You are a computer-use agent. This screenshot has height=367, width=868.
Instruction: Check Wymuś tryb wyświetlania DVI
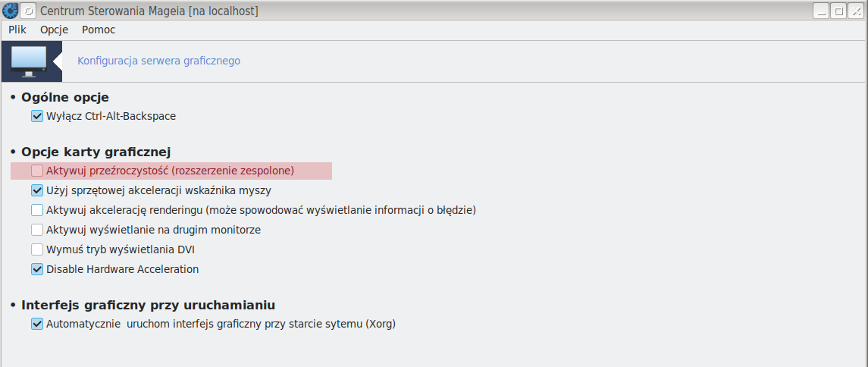[x=37, y=249]
